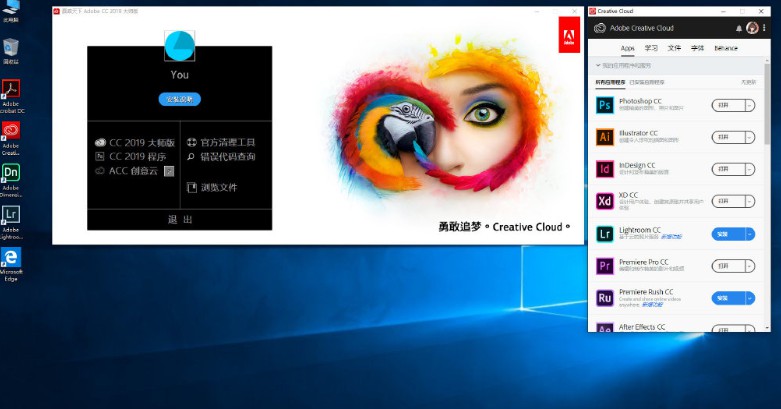
Task: Click the Creative Cloud panel vertical scrollbar
Action: click(x=768, y=105)
